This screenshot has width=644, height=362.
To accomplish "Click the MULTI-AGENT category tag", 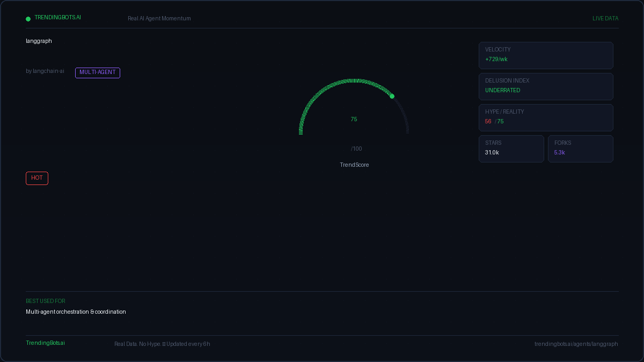I will click(98, 72).
